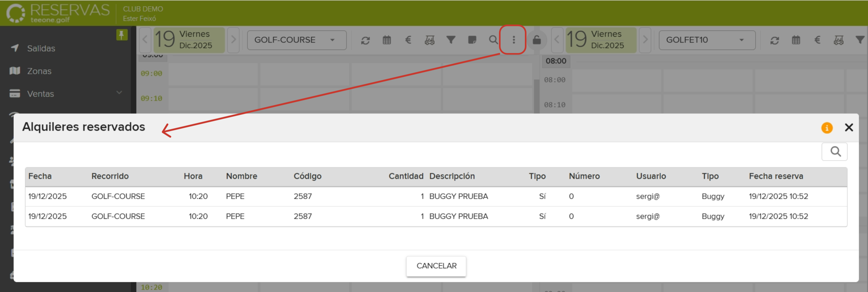Click the left panel euro prices icon

coord(408,40)
